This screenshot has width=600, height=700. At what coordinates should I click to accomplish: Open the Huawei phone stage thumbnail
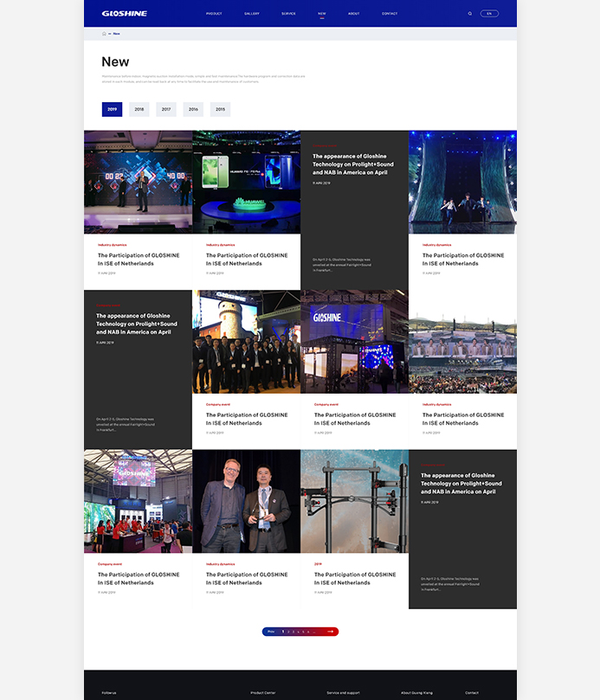tap(246, 182)
